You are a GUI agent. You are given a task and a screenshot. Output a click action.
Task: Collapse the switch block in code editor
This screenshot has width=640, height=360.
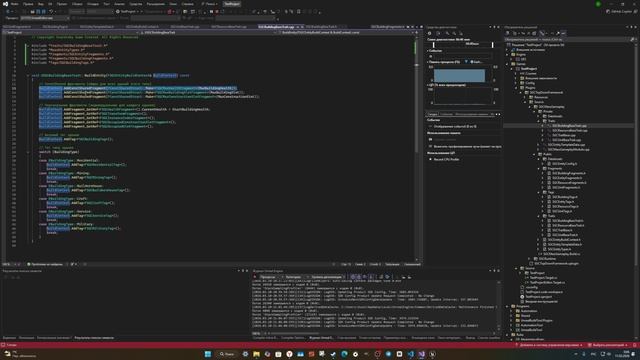28,152
